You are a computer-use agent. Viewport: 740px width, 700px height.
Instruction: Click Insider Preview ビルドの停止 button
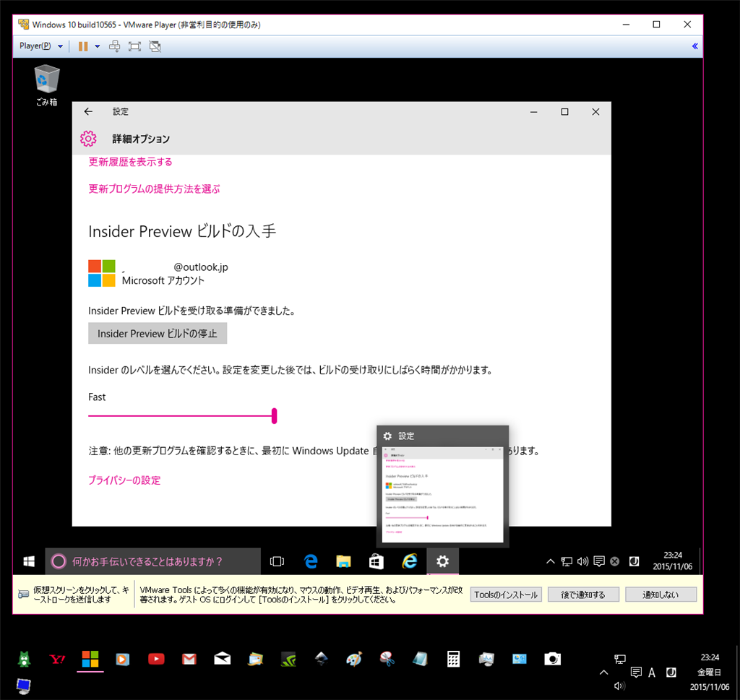pyautogui.click(x=157, y=334)
